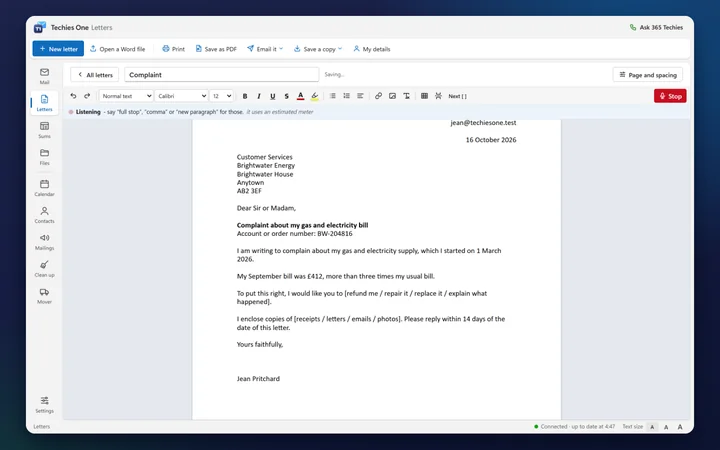Viewport: 720px width, 450px height.
Task: Open the Normal text style dropdown
Action: 126,96
